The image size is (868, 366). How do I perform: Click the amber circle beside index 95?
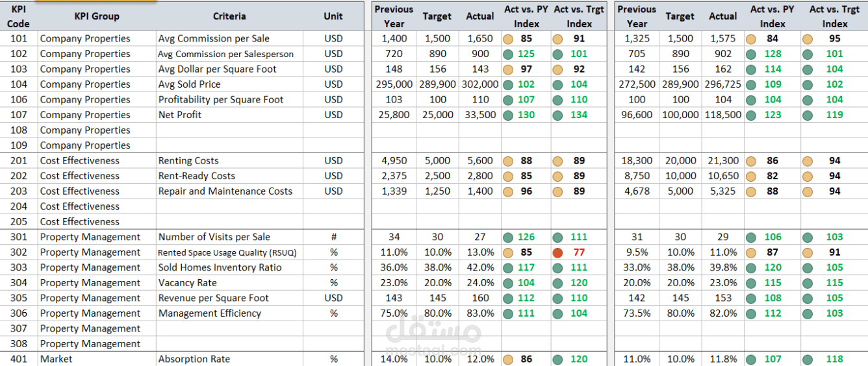(808, 39)
